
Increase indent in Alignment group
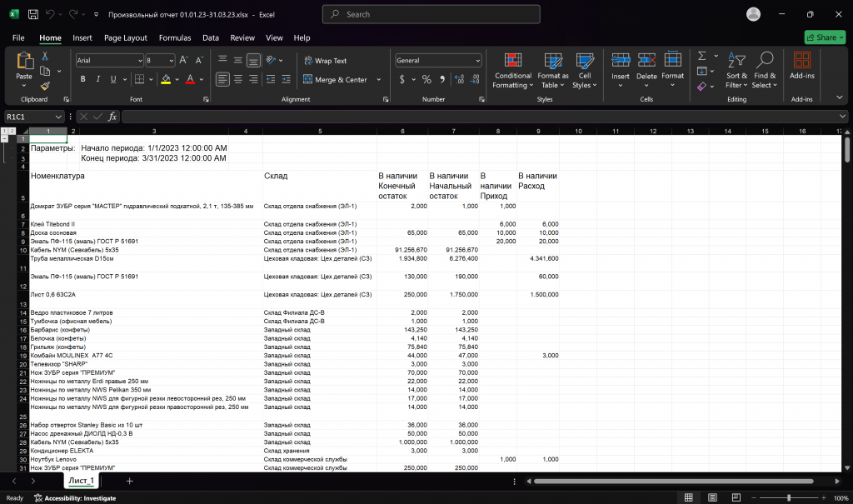point(287,79)
